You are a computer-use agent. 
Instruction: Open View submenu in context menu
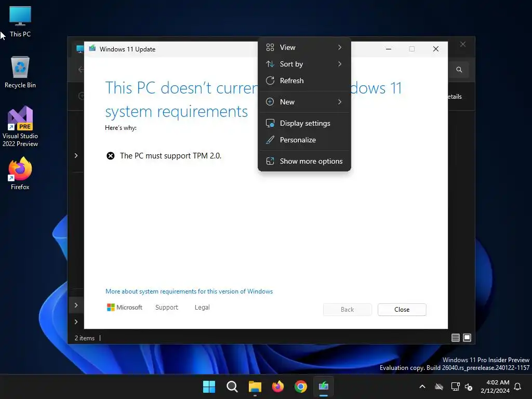(304, 47)
